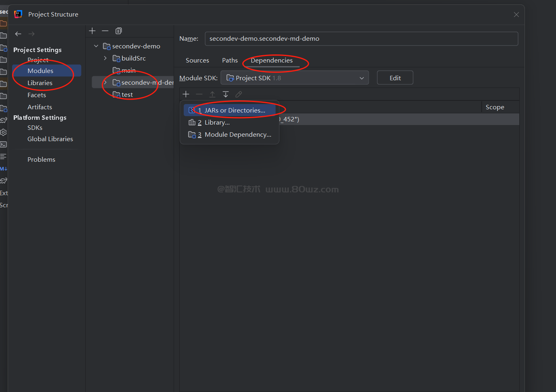Click the add dependency plus icon
This screenshot has height=392, width=556.
(186, 94)
